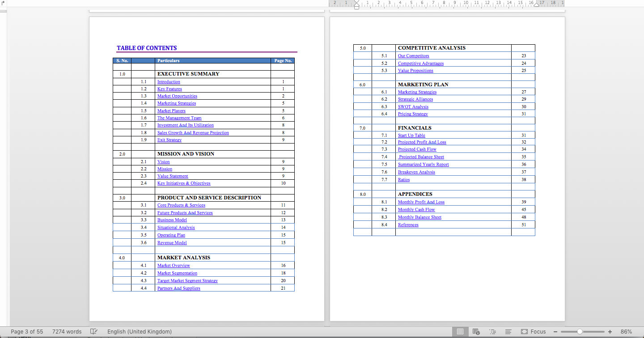Open word count via 7274 words
This screenshot has width=644, height=338.
(67, 332)
